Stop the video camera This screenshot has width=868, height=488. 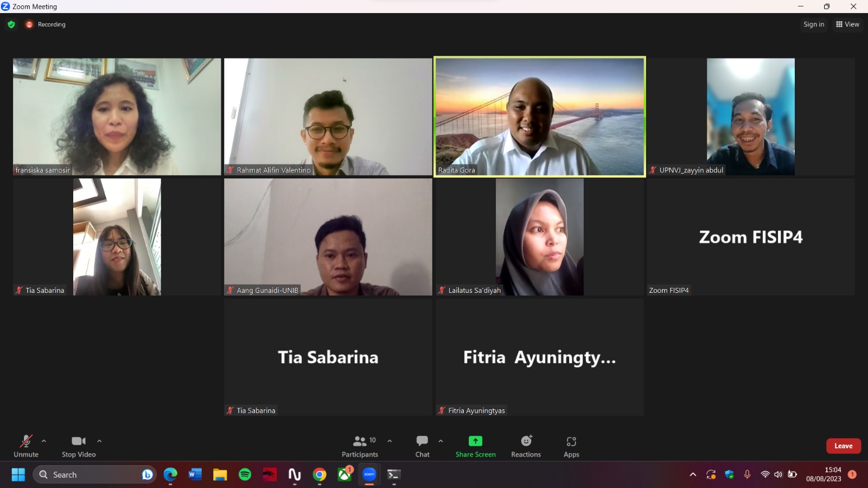click(x=79, y=446)
